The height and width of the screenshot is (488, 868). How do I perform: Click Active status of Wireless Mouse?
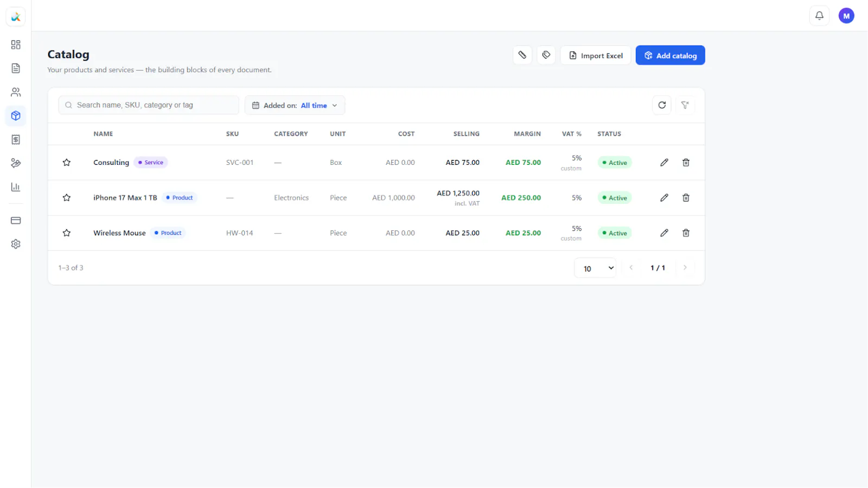pyautogui.click(x=615, y=233)
